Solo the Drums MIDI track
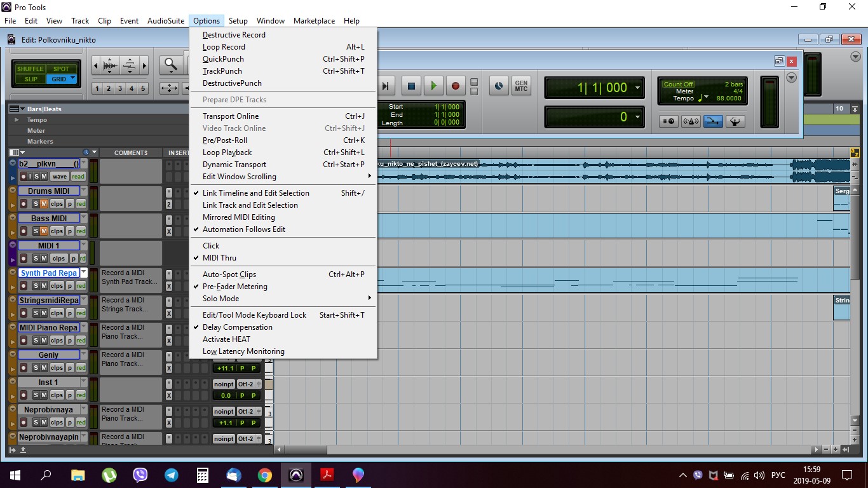Screen dimensions: 868x488 [x=36, y=204]
